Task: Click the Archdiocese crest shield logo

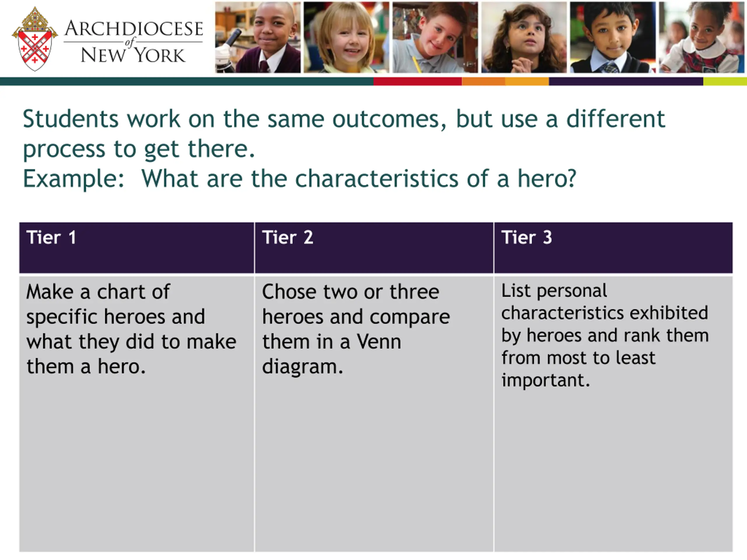Action: point(34,39)
